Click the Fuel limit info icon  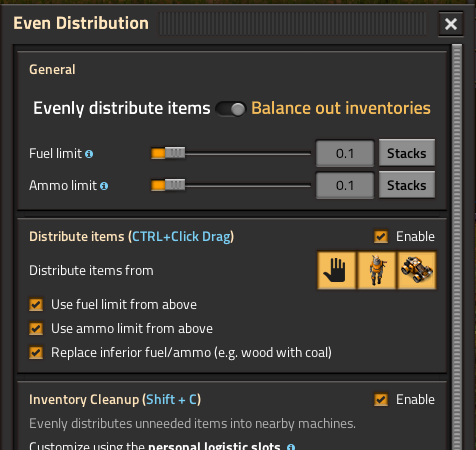(x=89, y=154)
